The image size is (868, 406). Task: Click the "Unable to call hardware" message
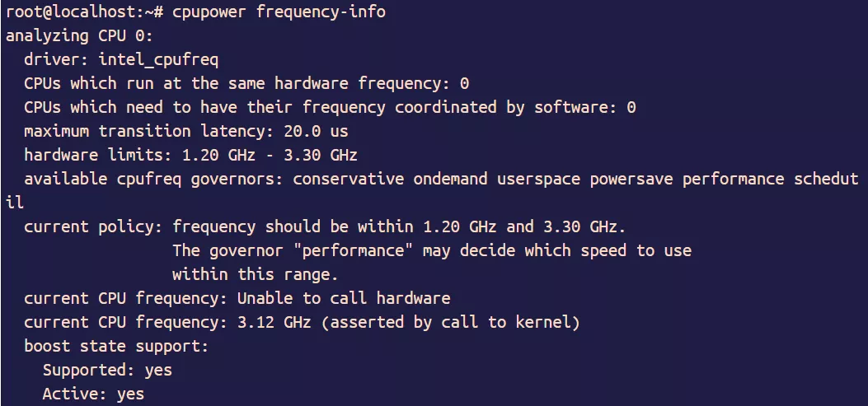[344, 298]
